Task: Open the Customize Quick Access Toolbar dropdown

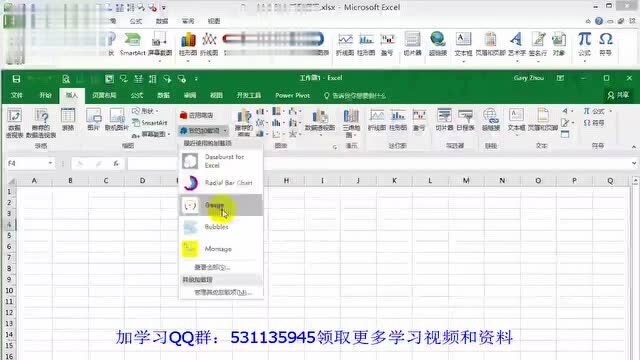Action: [196, 79]
